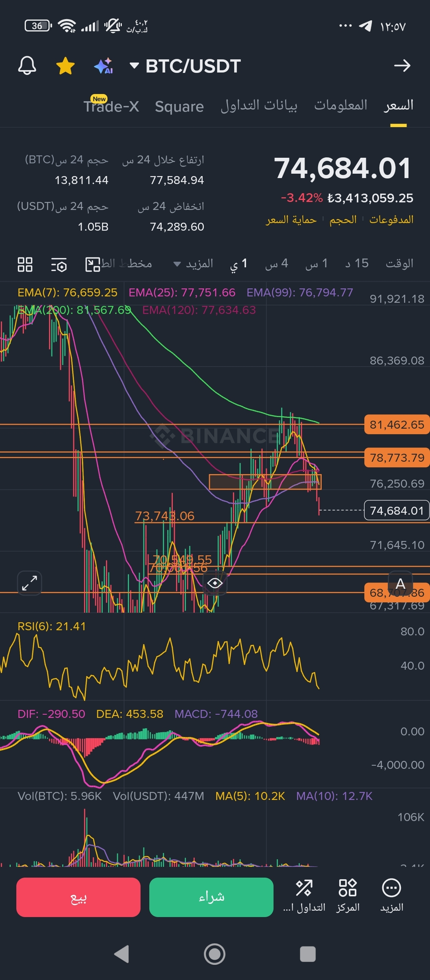The width and height of the screenshot is (430, 980).
Task: Open the بيانات التداول tab
Action: tap(259, 106)
